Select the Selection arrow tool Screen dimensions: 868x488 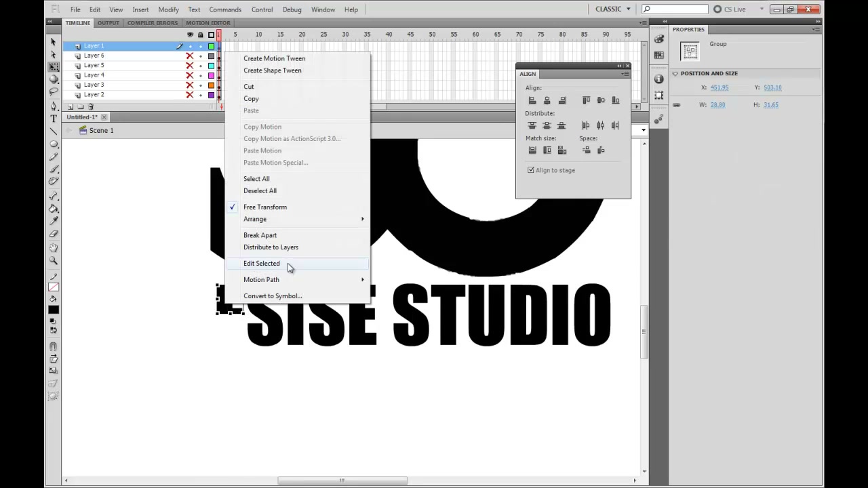pos(54,42)
